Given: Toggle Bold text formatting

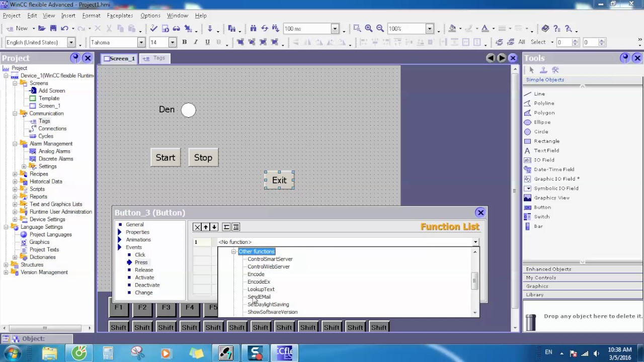Looking at the screenshot, I should pos(184,42).
